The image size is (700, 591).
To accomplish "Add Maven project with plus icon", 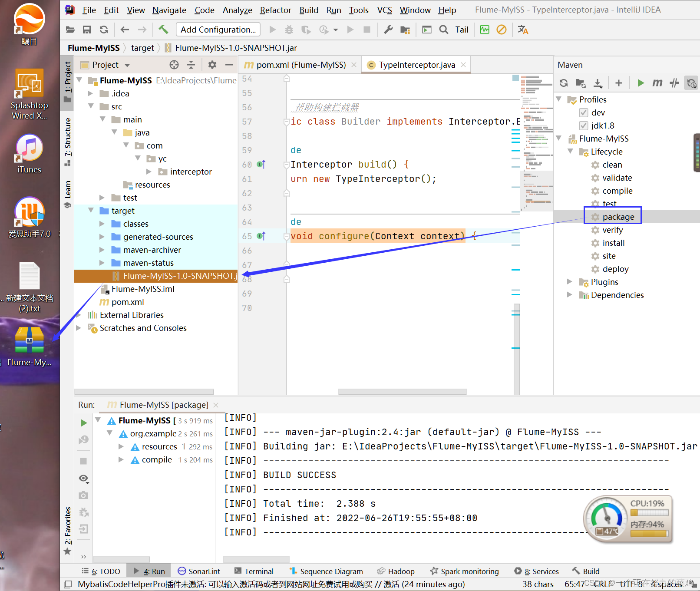I will [619, 83].
